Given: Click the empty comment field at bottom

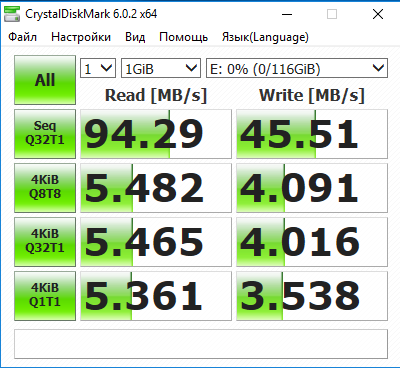Looking at the screenshot, I should point(201,344).
